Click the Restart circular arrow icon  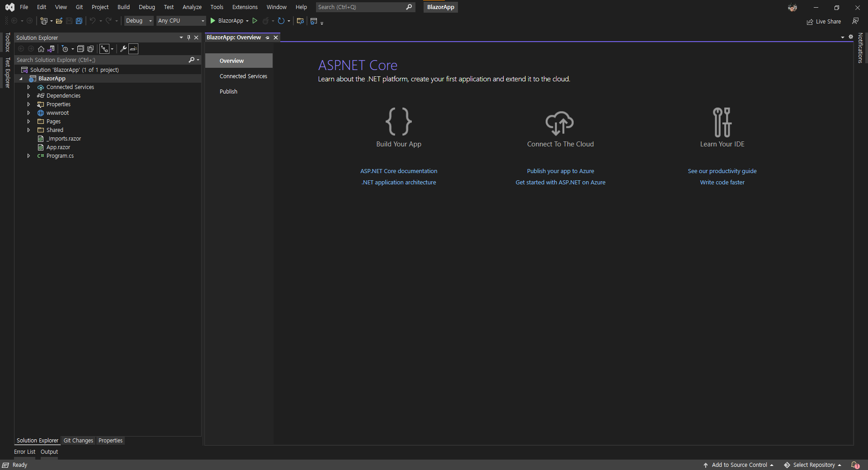pos(281,21)
